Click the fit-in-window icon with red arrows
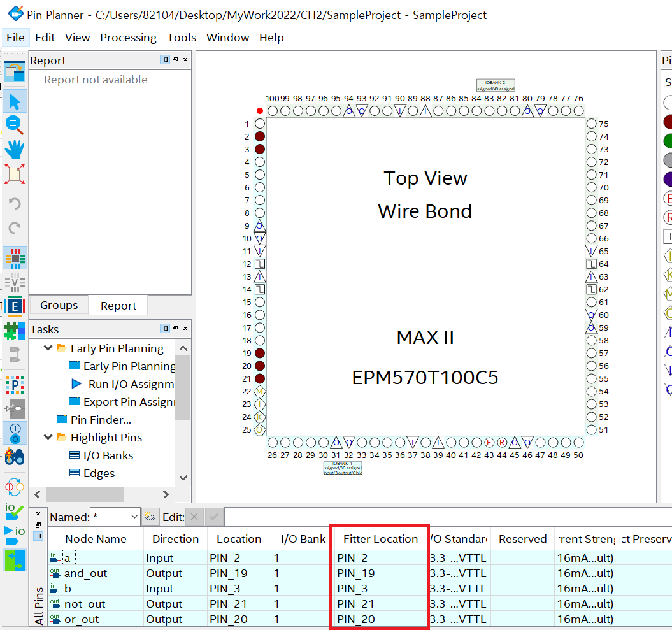The width and height of the screenshot is (672, 630). [x=15, y=174]
